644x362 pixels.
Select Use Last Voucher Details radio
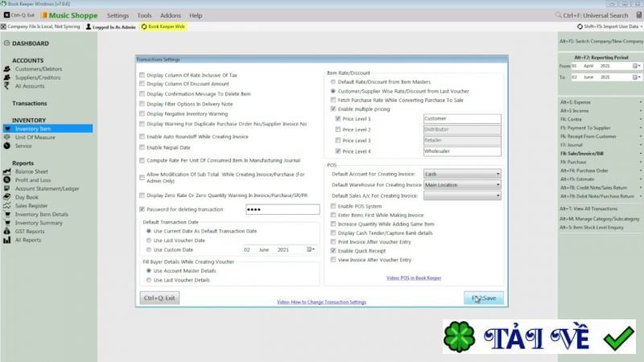pyautogui.click(x=149, y=280)
